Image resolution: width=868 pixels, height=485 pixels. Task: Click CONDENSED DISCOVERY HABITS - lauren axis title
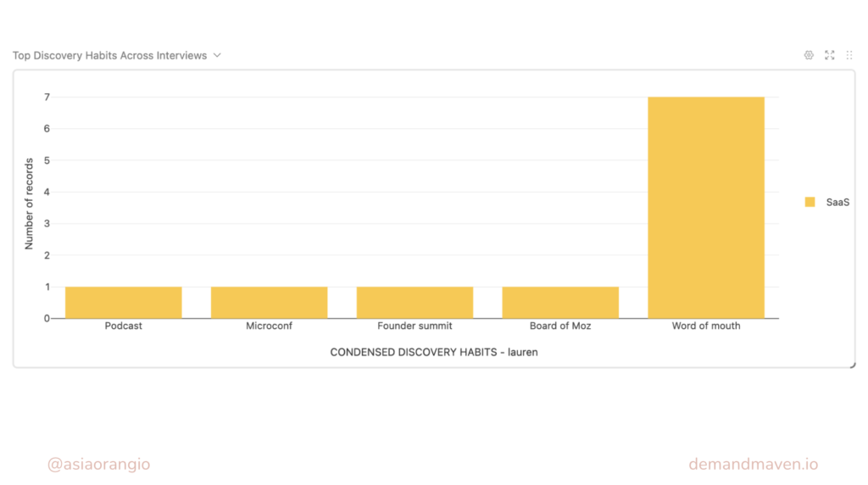click(434, 352)
